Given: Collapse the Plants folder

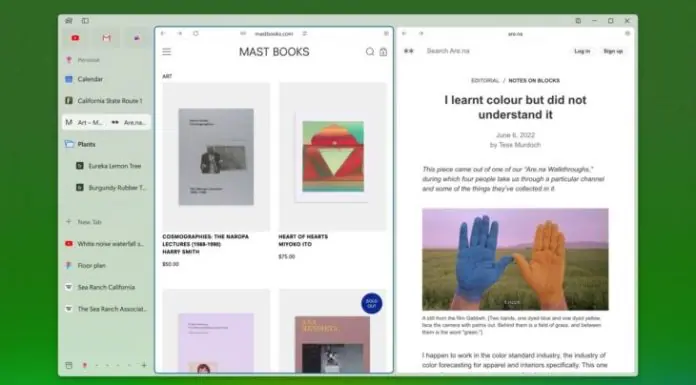Looking at the screenshot, I should [x=106, y=144].
